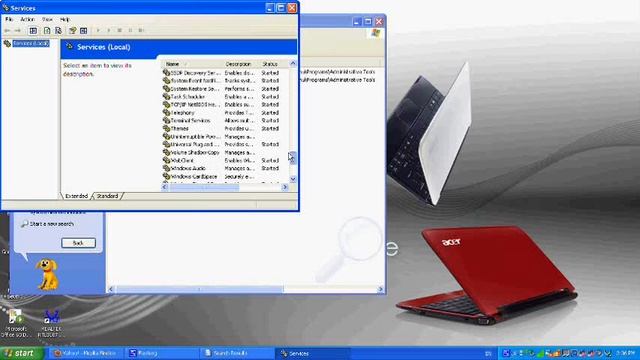Click the services list scroll-left arrow
The height and width of the screenshot is (360, 640).
click(165, 187)
